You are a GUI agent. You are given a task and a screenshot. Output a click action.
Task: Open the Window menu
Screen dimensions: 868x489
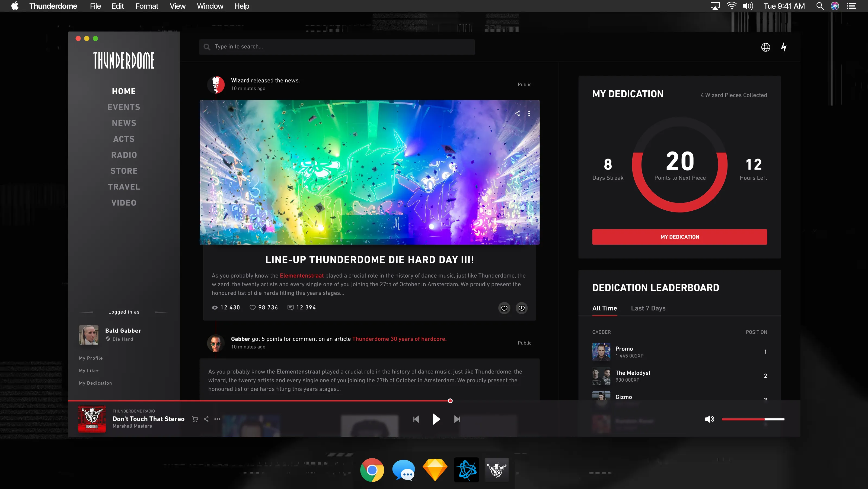tap(210, 6)
